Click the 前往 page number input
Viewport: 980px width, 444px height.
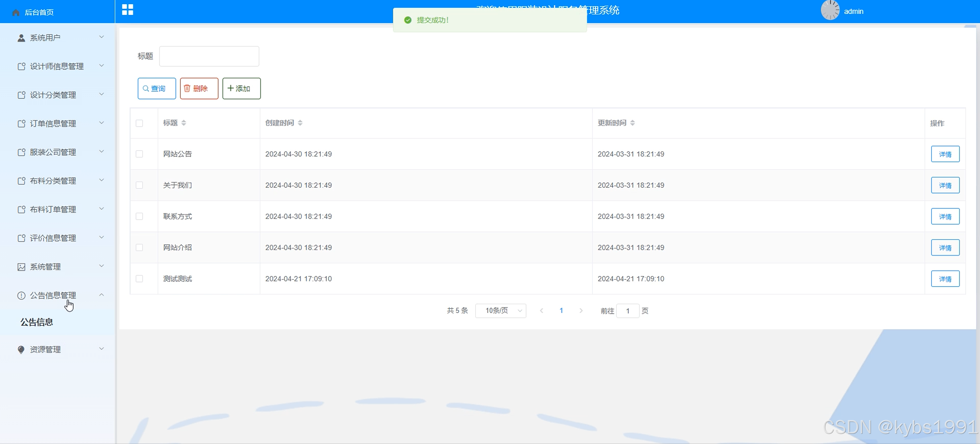coord(627,311)
